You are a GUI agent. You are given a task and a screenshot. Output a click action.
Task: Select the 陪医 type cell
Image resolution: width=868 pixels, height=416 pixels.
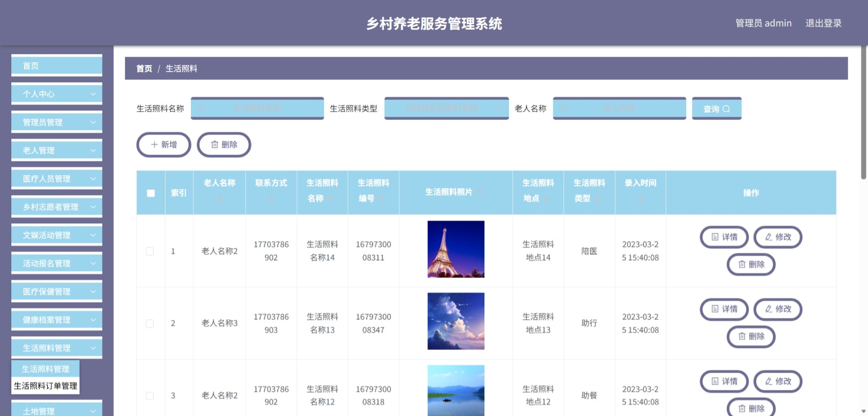point(589,251)
